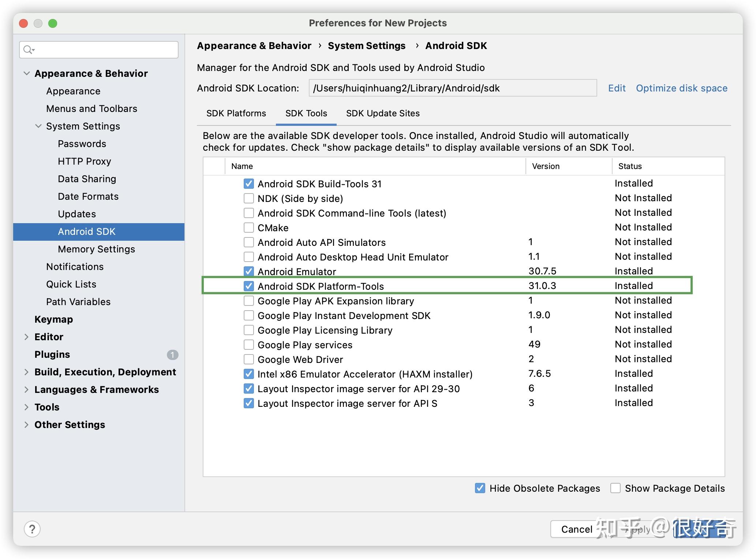Expand Other Settings
This screenshot has height=559, width=756.
tap(26, 425)
